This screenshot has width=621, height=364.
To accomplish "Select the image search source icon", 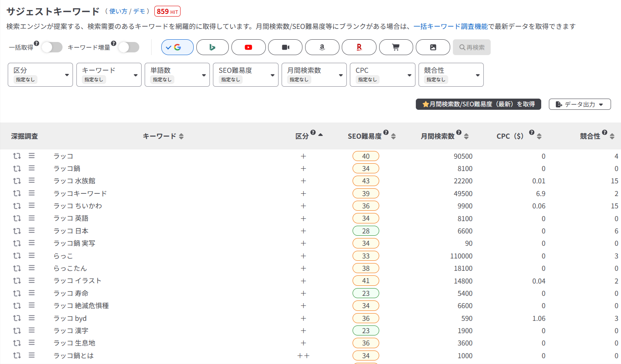I will [x=433, y=47].
